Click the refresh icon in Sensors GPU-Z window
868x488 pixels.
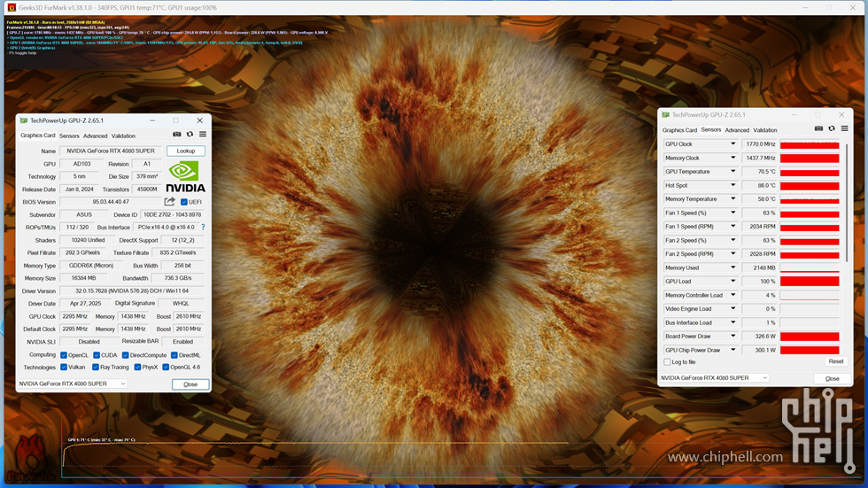832,128
